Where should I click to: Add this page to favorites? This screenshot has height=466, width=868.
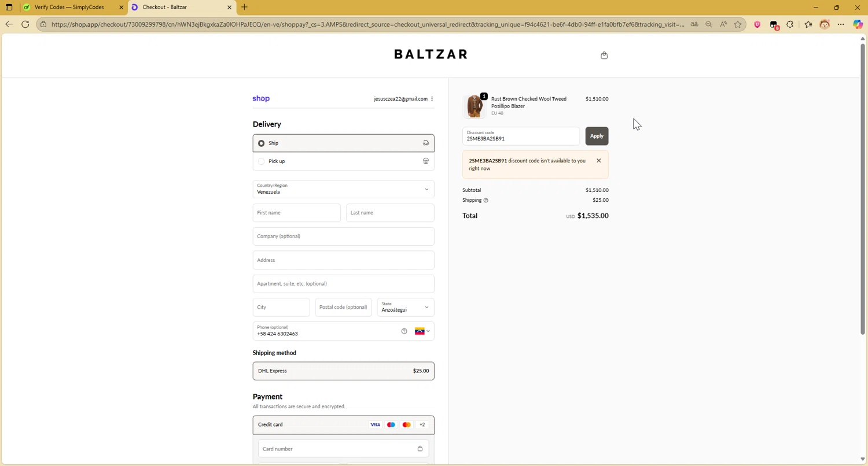[738, 24]
